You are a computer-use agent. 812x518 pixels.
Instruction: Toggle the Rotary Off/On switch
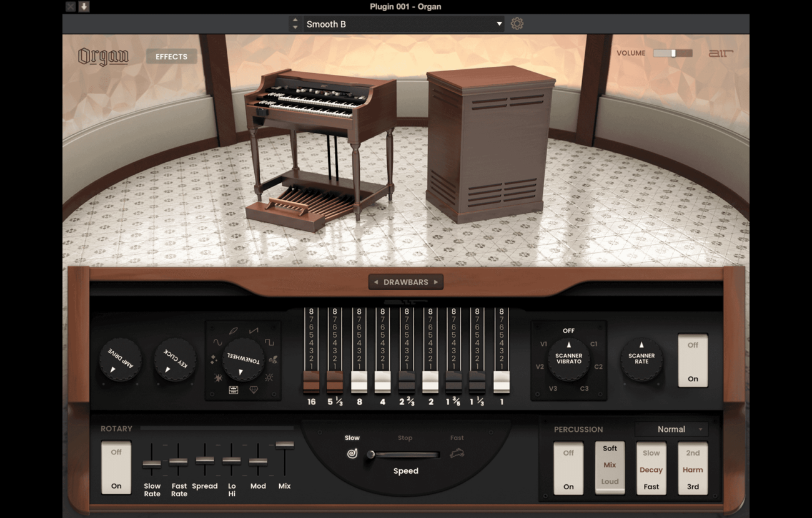(116, 468)
